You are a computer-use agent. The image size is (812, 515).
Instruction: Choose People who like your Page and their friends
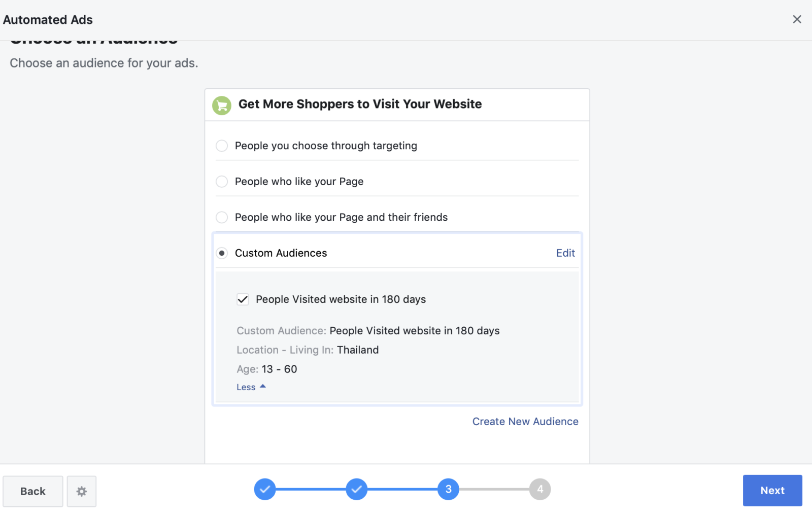[x=222, y=217]
